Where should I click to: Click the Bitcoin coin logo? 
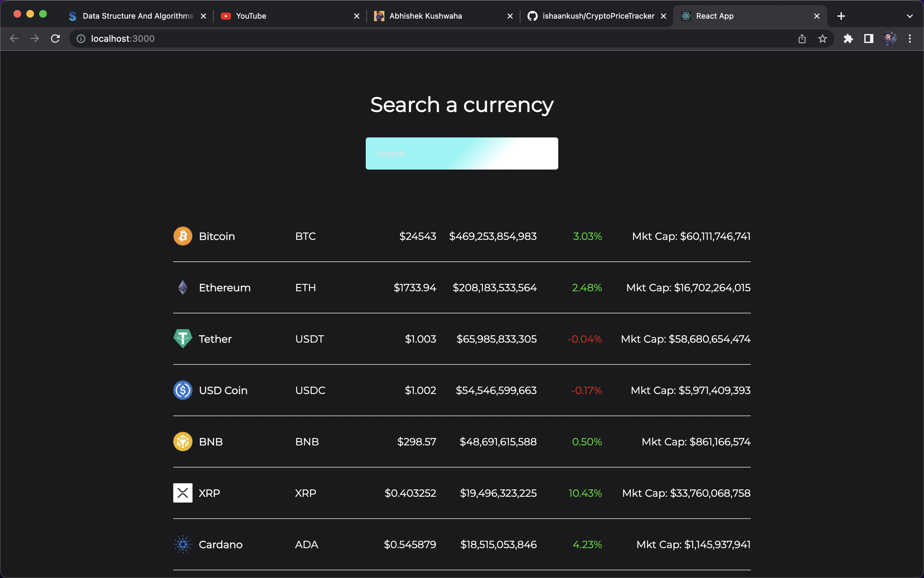(183, 236)
